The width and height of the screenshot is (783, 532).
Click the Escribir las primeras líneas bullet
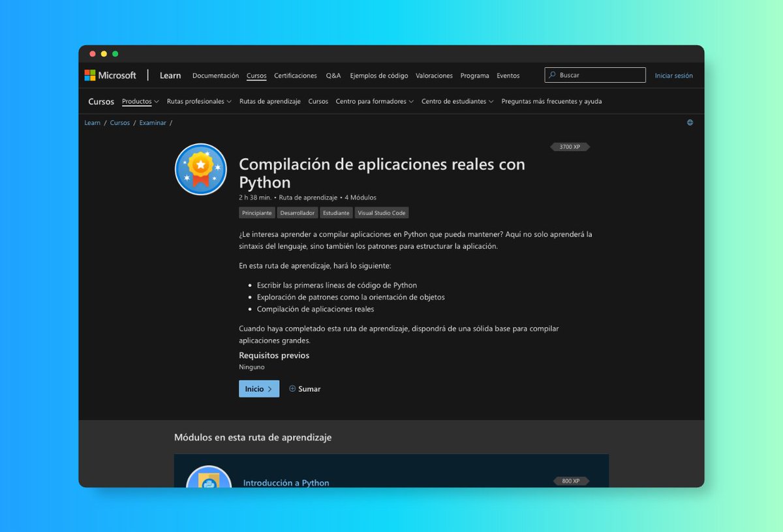point(337,286)
